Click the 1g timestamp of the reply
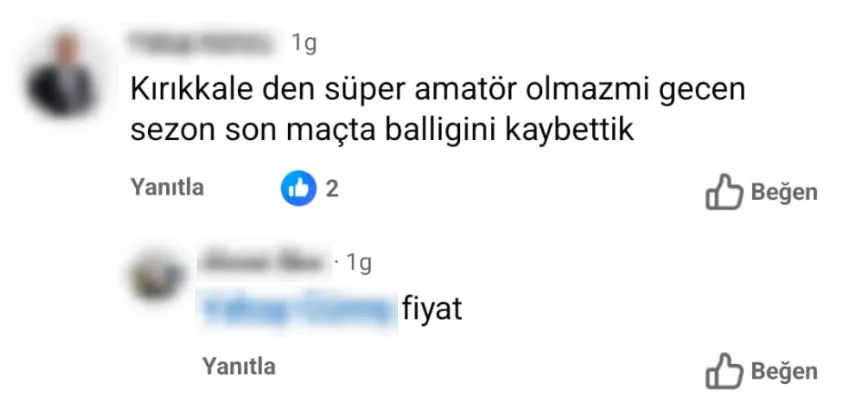 359,263
